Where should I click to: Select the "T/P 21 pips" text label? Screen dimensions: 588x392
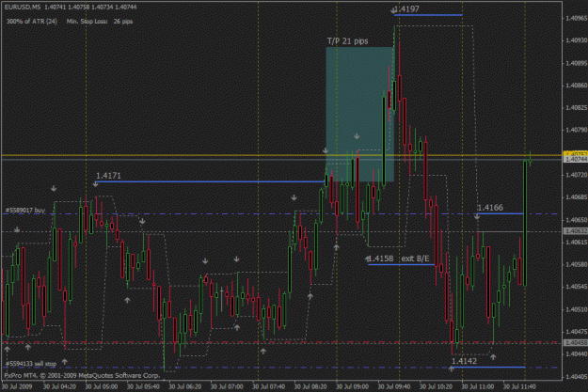tap(347, 41)
